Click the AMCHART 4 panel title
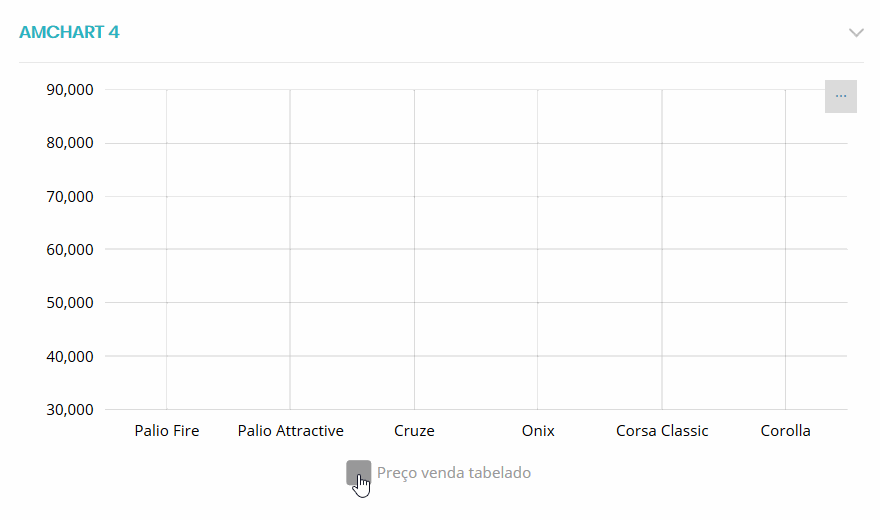This screenshot has width=880, height=520. coord(69,32)
